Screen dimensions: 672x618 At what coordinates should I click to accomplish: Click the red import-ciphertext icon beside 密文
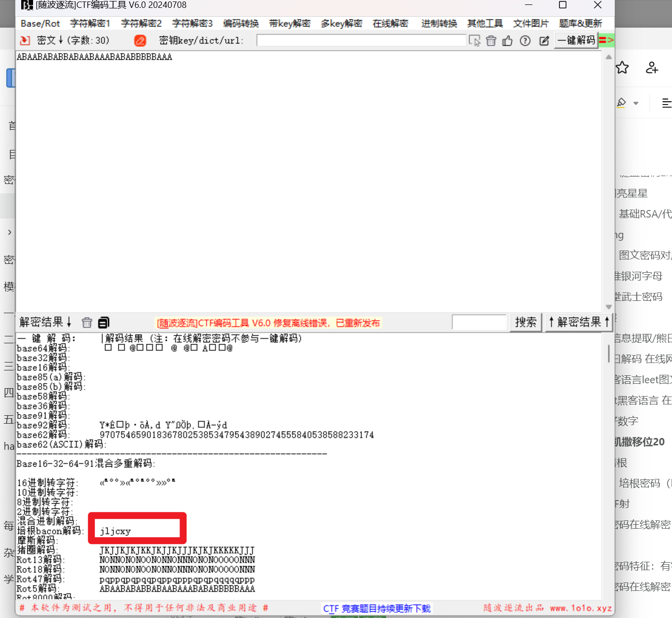coord(25,40)
